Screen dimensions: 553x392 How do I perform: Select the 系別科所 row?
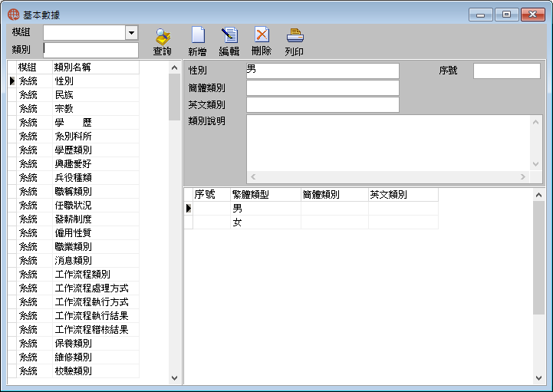click(74, 137)
